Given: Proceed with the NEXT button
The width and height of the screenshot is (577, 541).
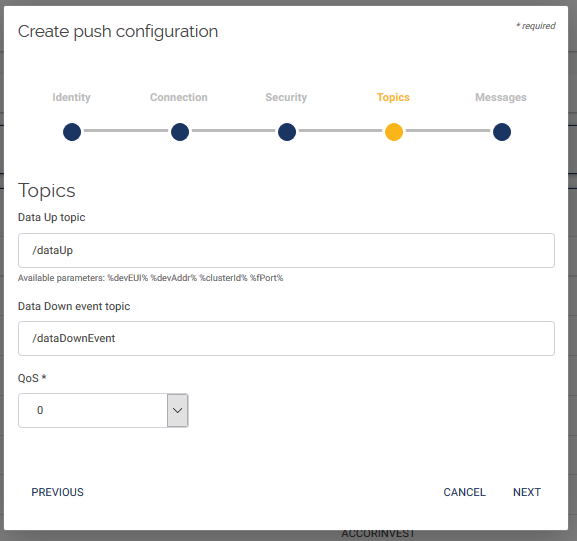Looking at the screenshot, I should (x=527, y=492).
